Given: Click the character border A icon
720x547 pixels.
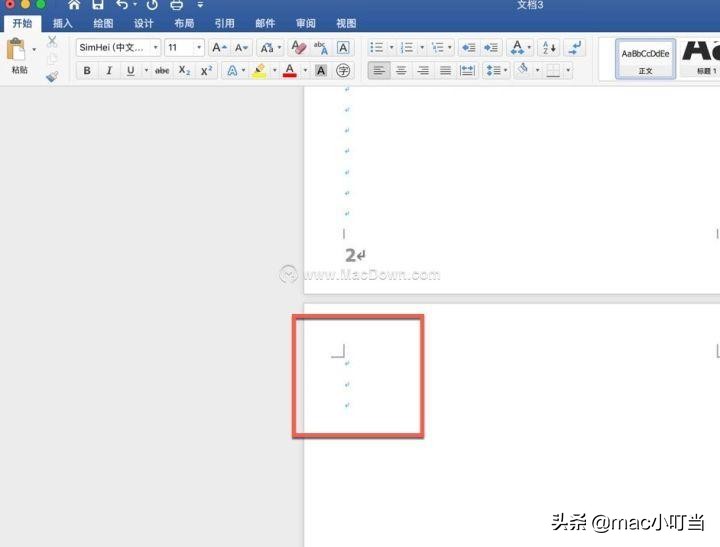Looking at the screenshot, I should pos(343,48).
